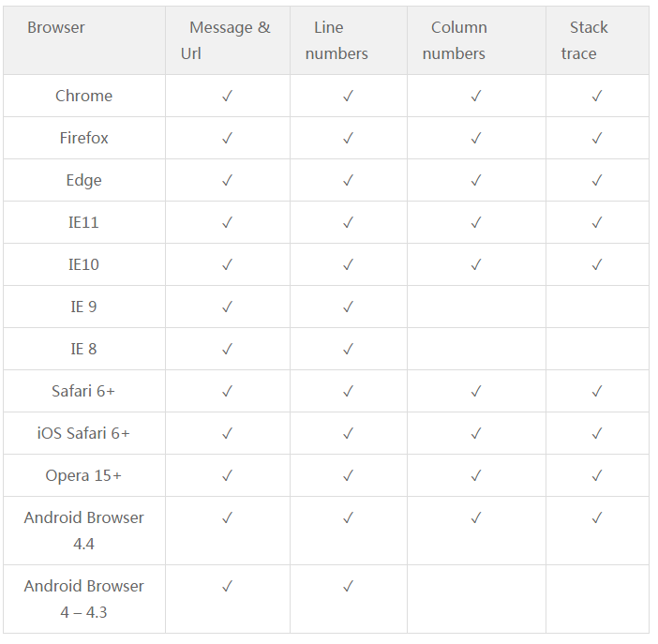The height and width of the screenshot is (644, 658).
Task: Click the Chrome row label
Action: [84, 97]
